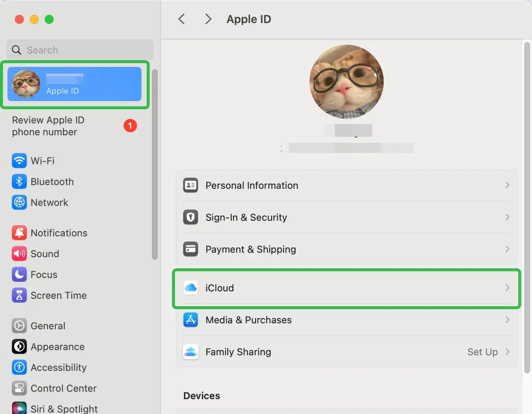532x414 pixels.
Task: Click the search magnifier icon
Action: click(x=17, y=50)
